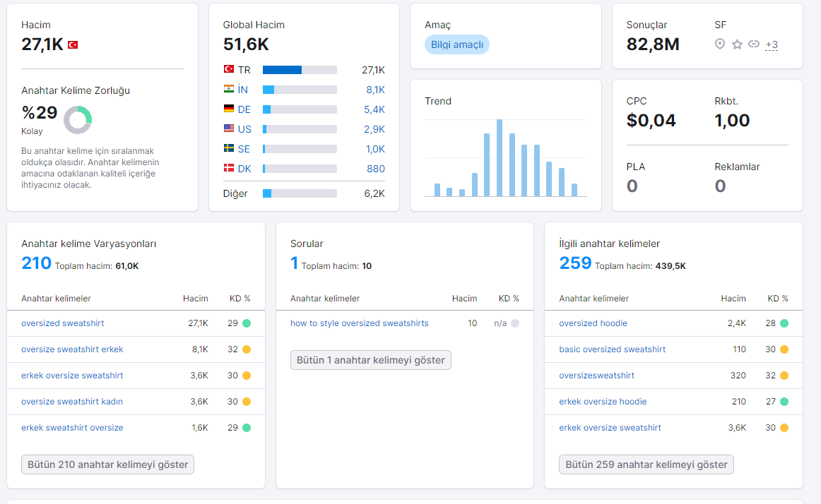The width and height of the screenshot is (821, 504).
Task: Show all 259 related keywords
Action: (646, 464)
